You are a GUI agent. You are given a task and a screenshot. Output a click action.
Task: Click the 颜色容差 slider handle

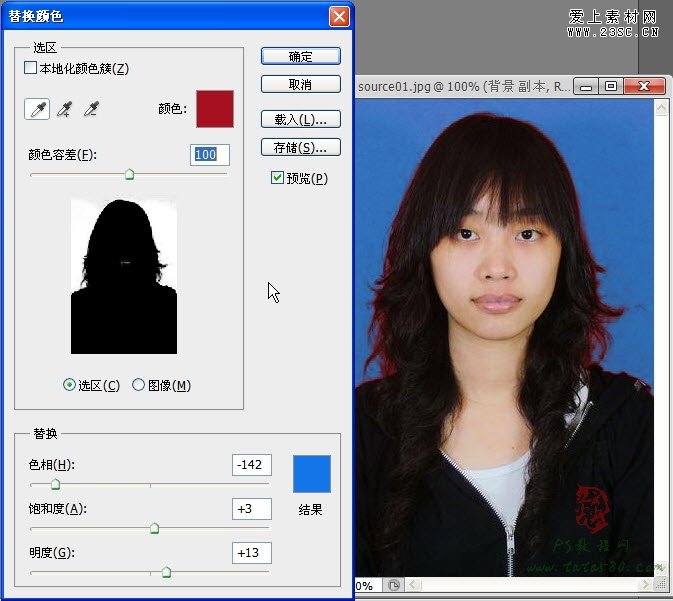tap(129, 174)
